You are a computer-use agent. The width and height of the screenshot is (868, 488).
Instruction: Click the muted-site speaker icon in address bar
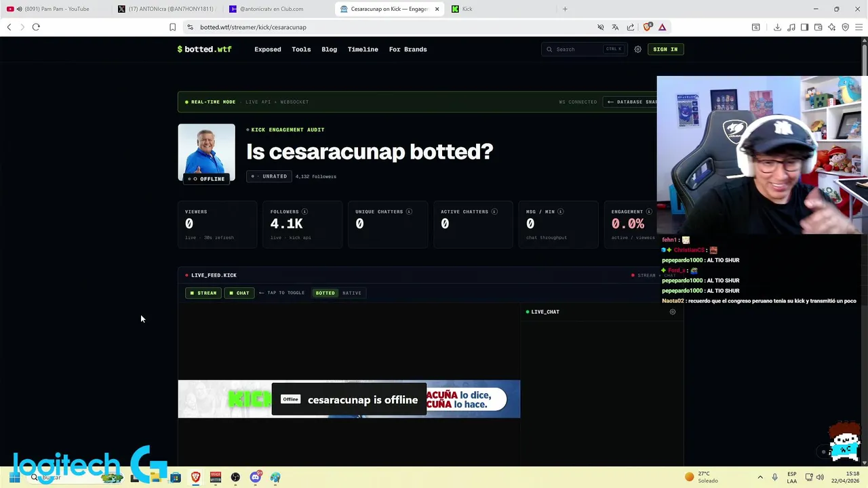600,27
